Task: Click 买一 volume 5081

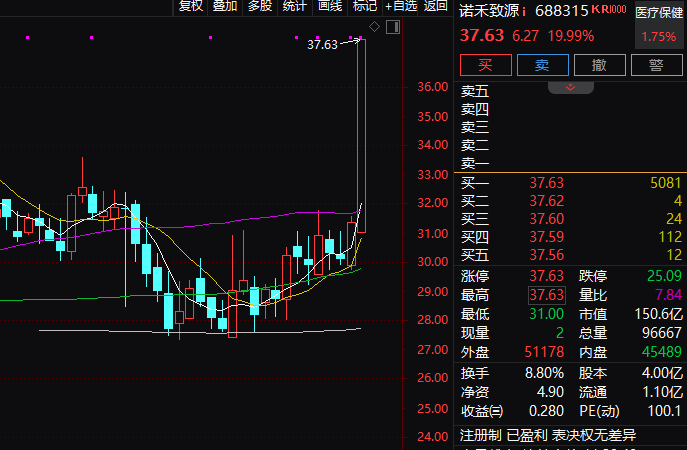Action: [x=666, y=183]
